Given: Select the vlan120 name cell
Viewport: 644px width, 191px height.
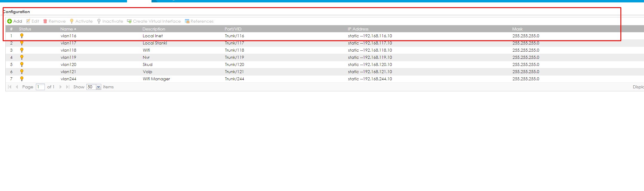Looking at the screenshot, I should coord(68,64).
